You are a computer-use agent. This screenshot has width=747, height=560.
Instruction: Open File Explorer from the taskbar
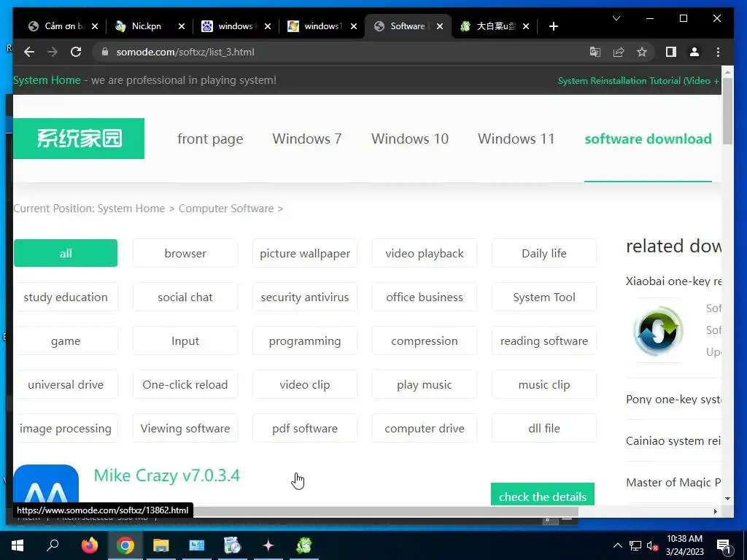click(x=161, y=545)
